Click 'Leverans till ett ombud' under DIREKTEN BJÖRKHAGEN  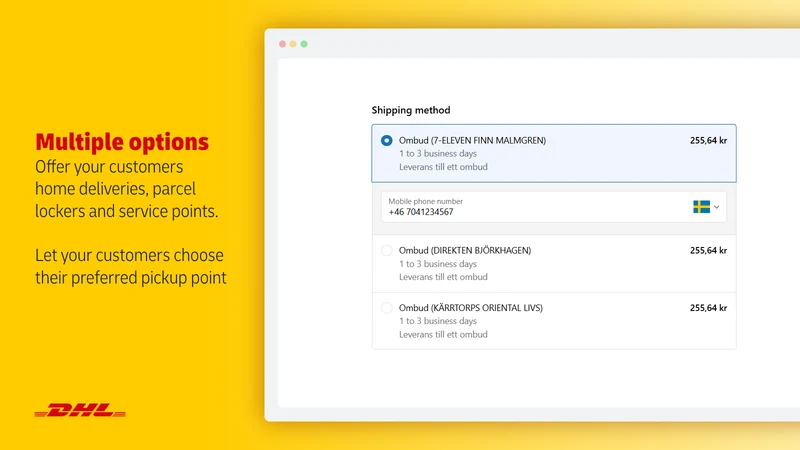point(443,277)
